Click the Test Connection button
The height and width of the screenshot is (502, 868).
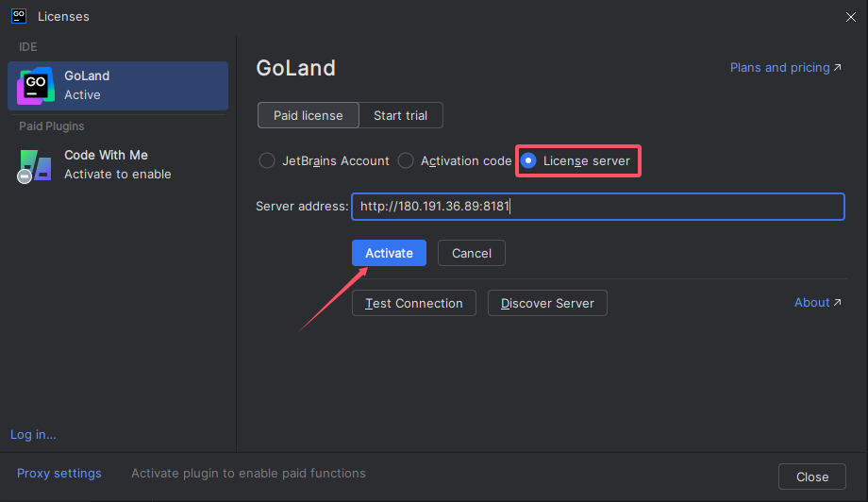tap(413, 303)
